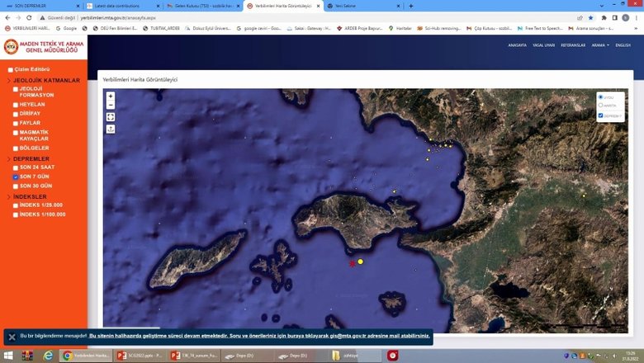Toggle MAGMATİK KAYAÇLAR checkbox
This screenshot has height=363, width=644.
point(16,133)
